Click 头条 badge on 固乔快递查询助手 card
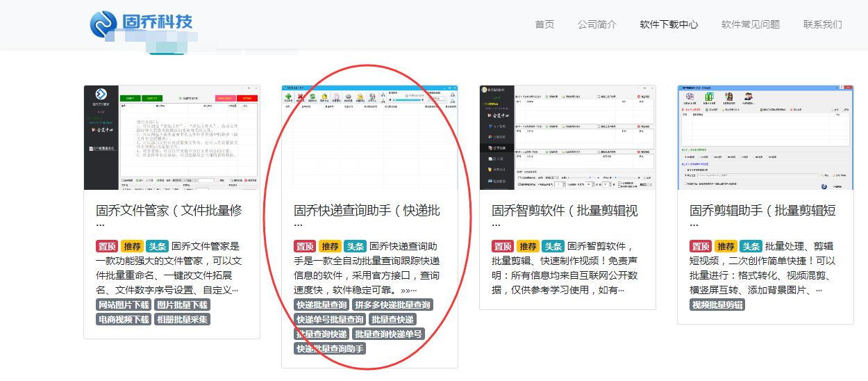 (x=355, y=246)
